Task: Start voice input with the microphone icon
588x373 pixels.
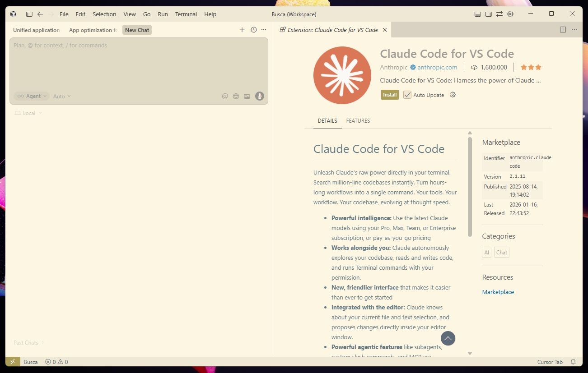Action: (259, 96)
